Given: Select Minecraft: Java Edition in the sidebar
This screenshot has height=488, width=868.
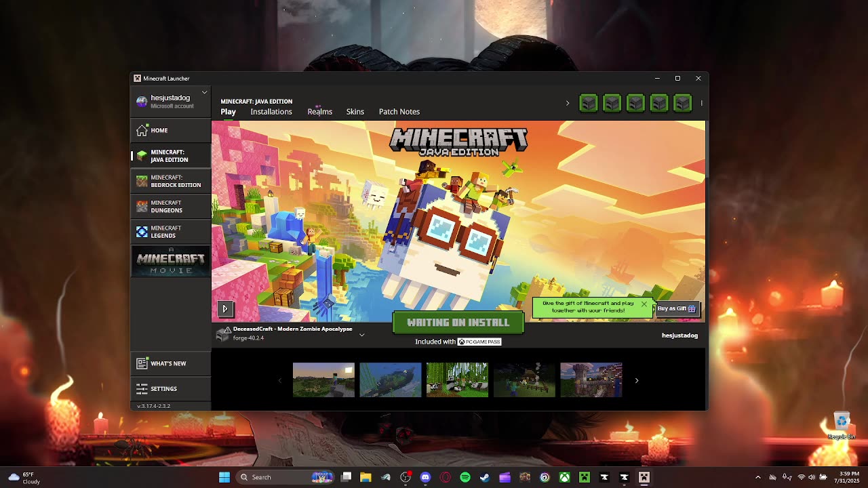Looking at the screenshot, I should pyautogui.click(x=171, y=156).
